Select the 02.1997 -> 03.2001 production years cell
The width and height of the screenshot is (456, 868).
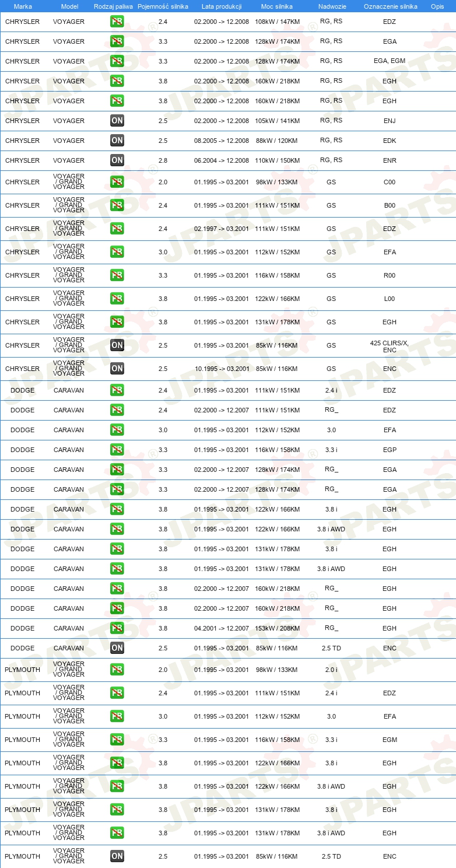(222, 229)
